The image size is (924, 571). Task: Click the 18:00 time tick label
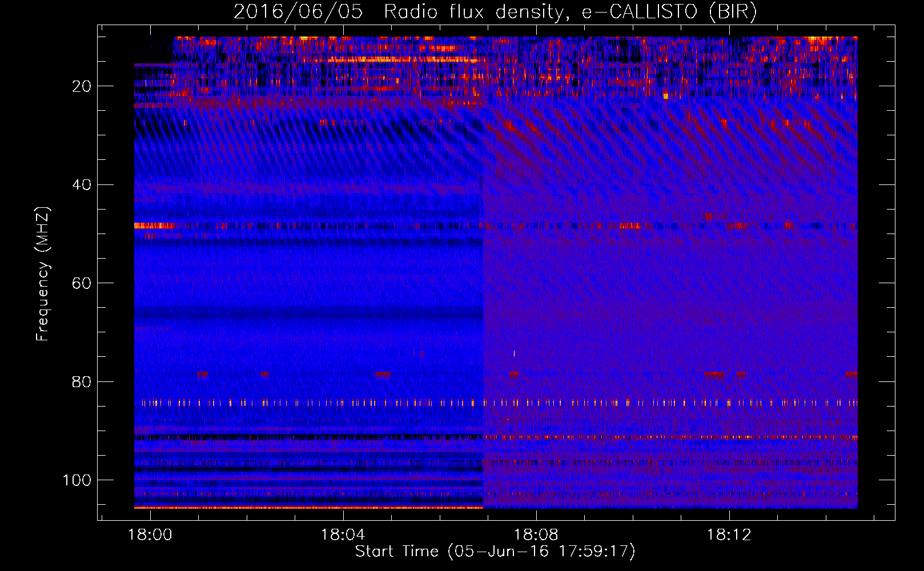(x=150, y=535)
